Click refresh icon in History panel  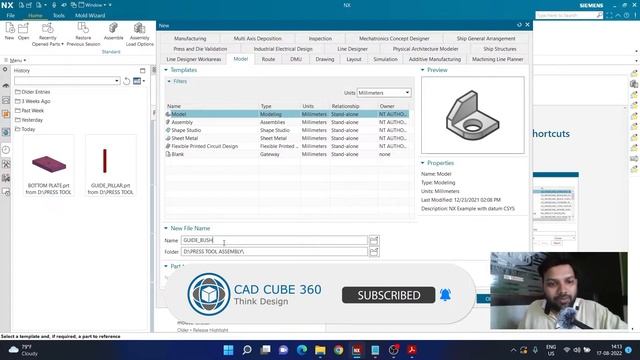click(127, 81)
